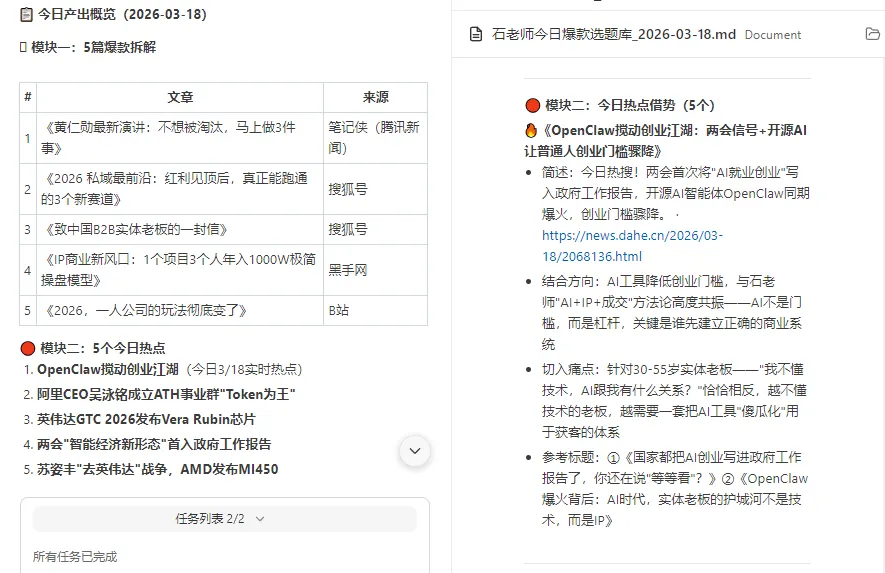The image size is (885, 573).
Task: Click heading 今日产出概览（2026-03-18）
Action: coord(122,14)
